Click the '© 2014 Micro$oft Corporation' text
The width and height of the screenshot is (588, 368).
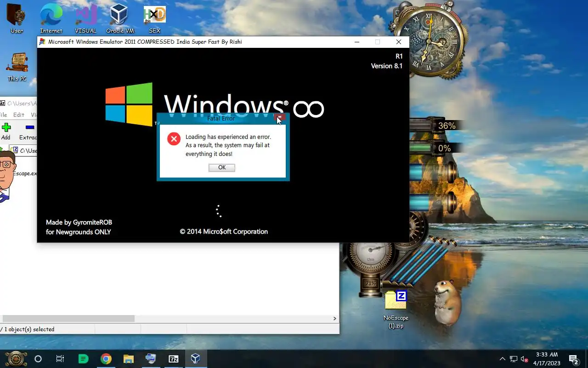224,231
